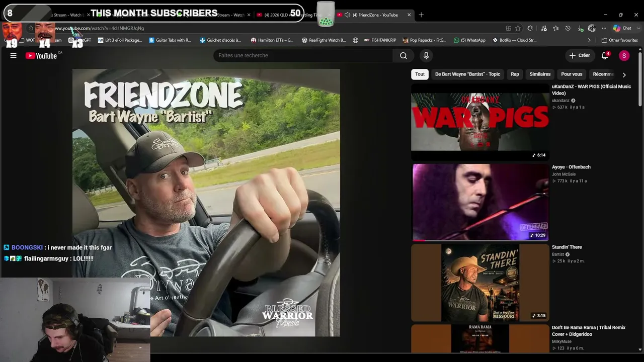Select the Similaires filter chip

point(540,74)
